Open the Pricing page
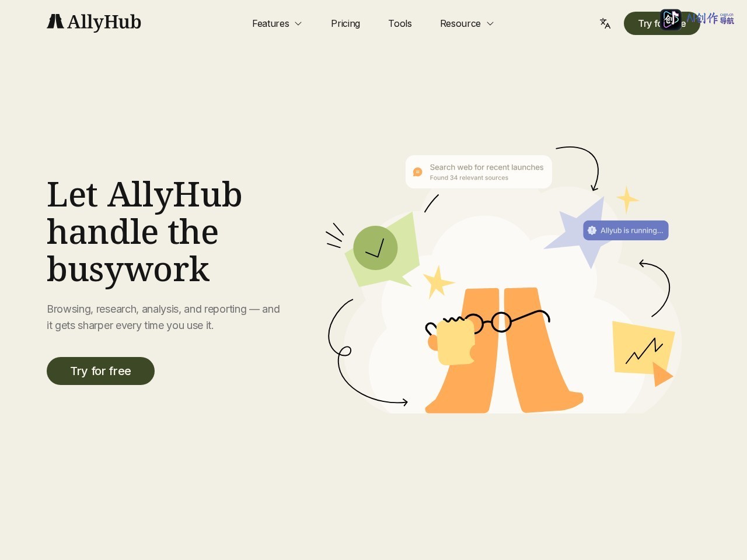This screenshot has width=747, height=560. (x=345, y=23)
